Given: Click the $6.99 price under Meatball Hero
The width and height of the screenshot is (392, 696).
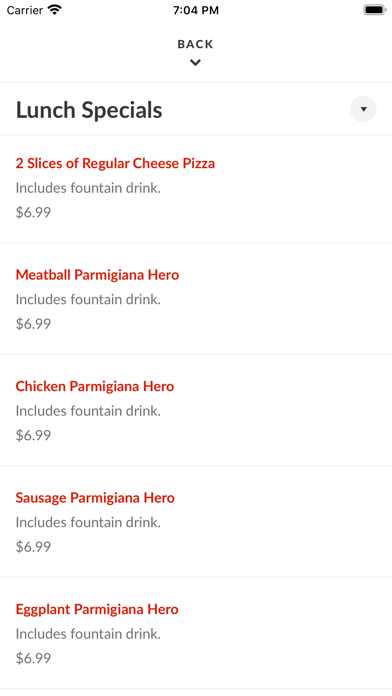Looking at the screenshot, I should tap(33, 324).
